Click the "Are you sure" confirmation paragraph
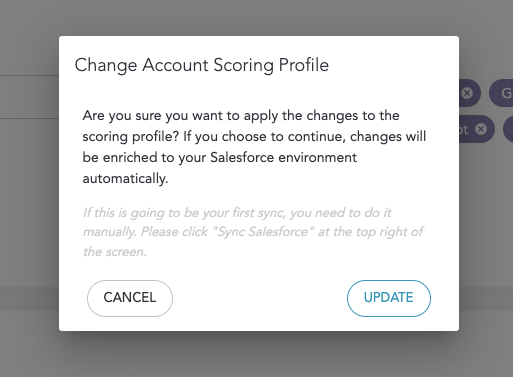Image resolution: width=513 pixels, height=377 pixels. 254,147
